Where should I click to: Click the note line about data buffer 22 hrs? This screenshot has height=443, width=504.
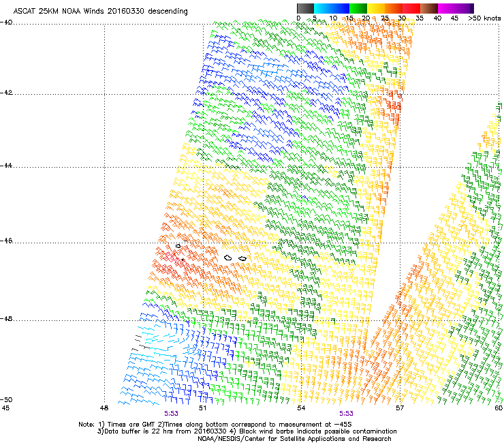pyautogui.click(x=247, y=431)
